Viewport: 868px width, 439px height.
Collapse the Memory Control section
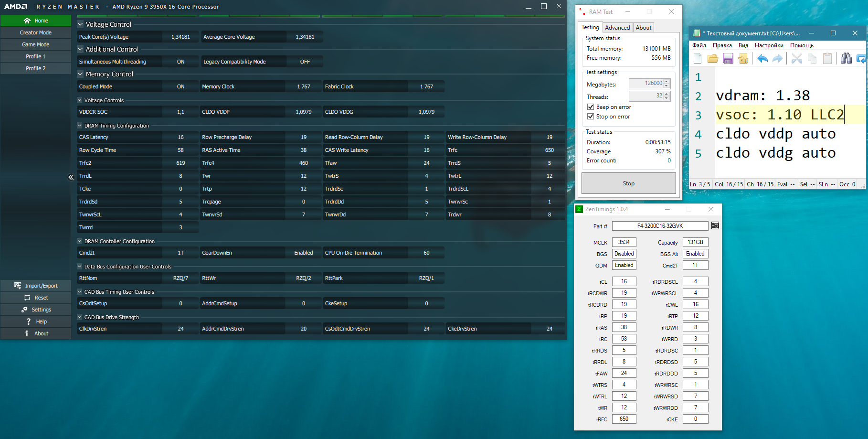[80, 74]
